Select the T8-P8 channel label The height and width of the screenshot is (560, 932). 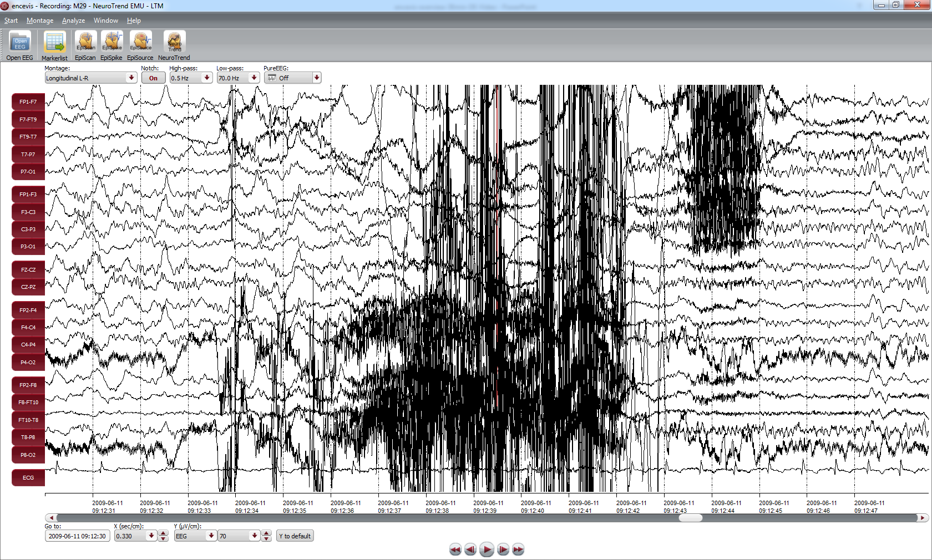click(28, 437)
